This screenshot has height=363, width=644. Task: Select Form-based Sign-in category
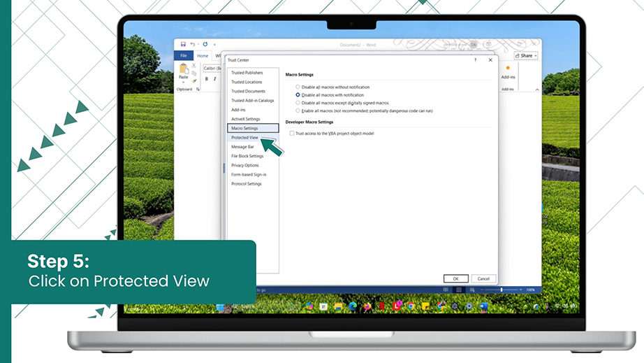(249, 174)
